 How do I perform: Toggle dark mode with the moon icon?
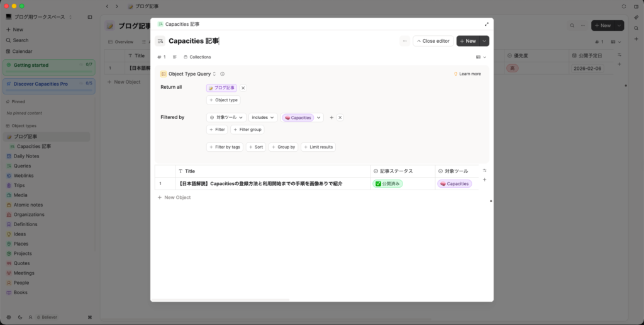pos(20,317)
